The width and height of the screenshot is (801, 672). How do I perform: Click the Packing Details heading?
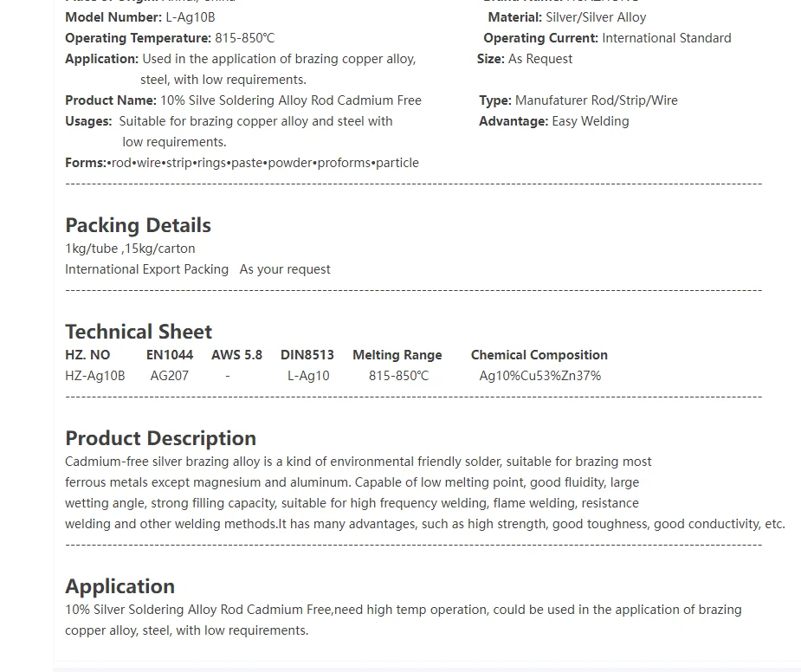pos(138,225)
